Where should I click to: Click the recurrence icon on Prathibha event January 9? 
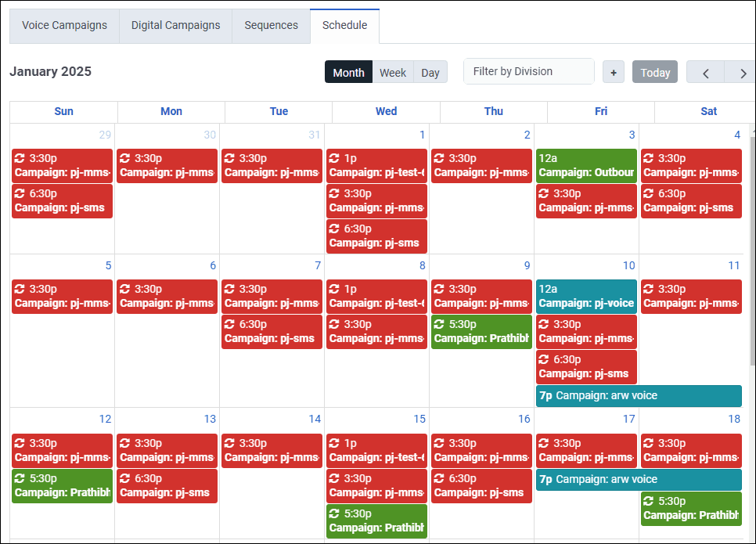tap(441, 324)
